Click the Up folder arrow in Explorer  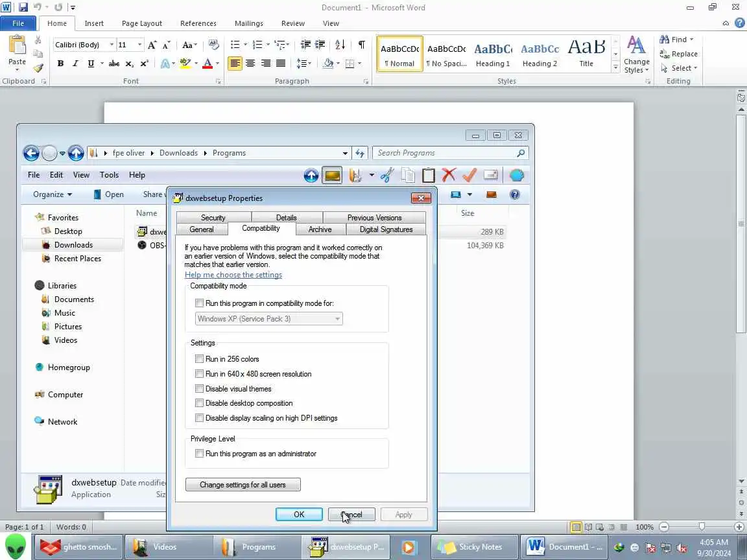(76, 153)
